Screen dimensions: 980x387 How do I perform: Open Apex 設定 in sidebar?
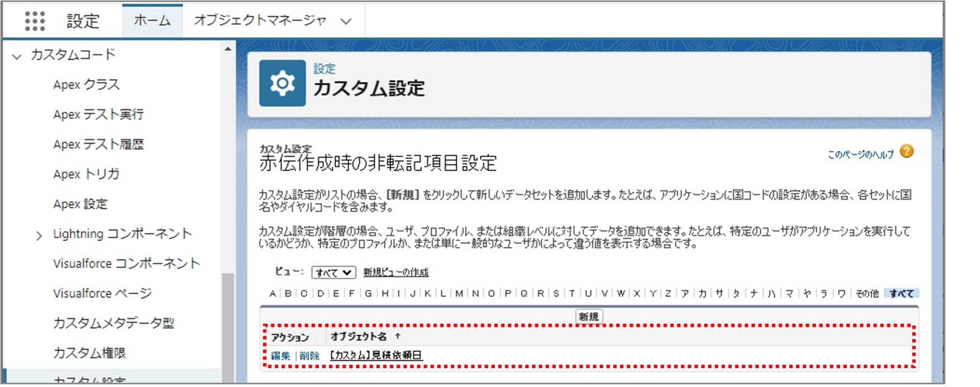(x=80, y=204)
